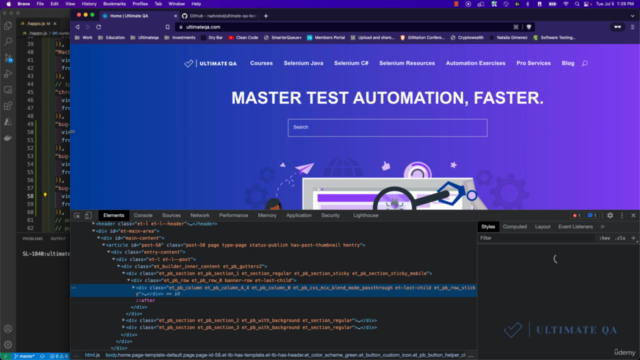Screen dimensions: 640x360
Task: Click browser back arrow button
Action: pyautogui.click(x=77, y=27)
